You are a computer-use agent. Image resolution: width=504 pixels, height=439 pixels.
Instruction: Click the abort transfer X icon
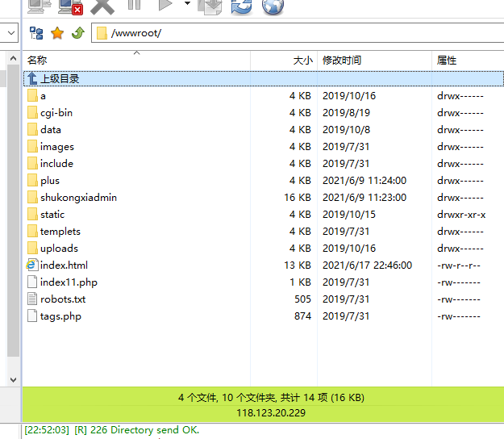(102, 6)
